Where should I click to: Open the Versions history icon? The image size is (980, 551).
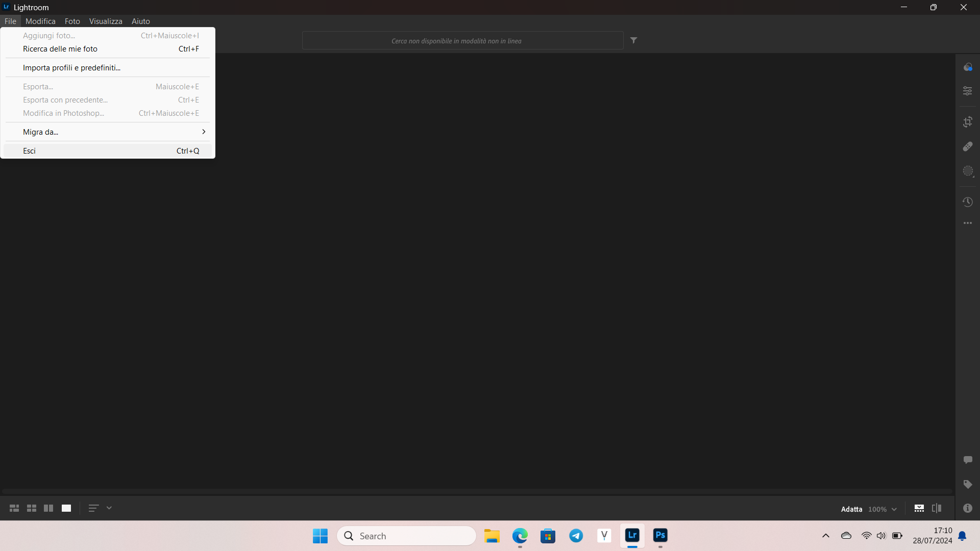968,202
